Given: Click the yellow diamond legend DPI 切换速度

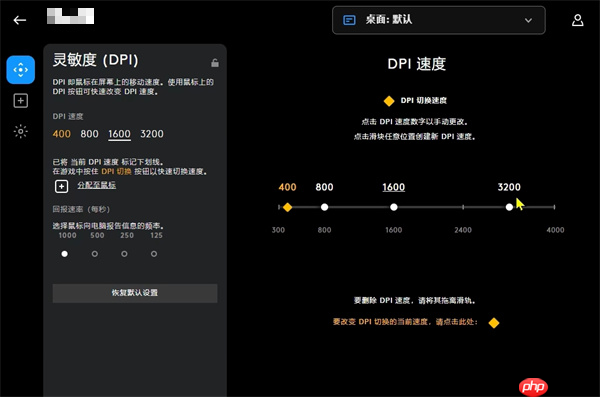Looking at the screenshot, I should pos(389,101).
